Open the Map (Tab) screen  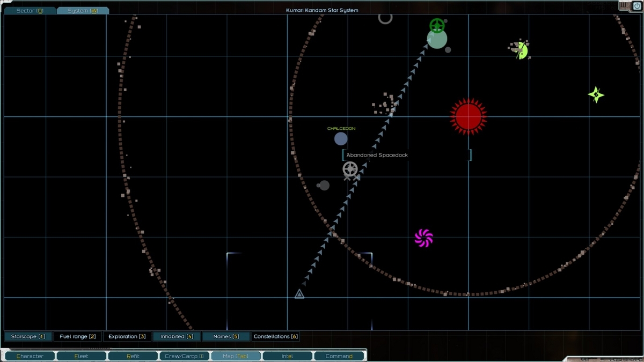pyautogui.click(x=236, y=356)
